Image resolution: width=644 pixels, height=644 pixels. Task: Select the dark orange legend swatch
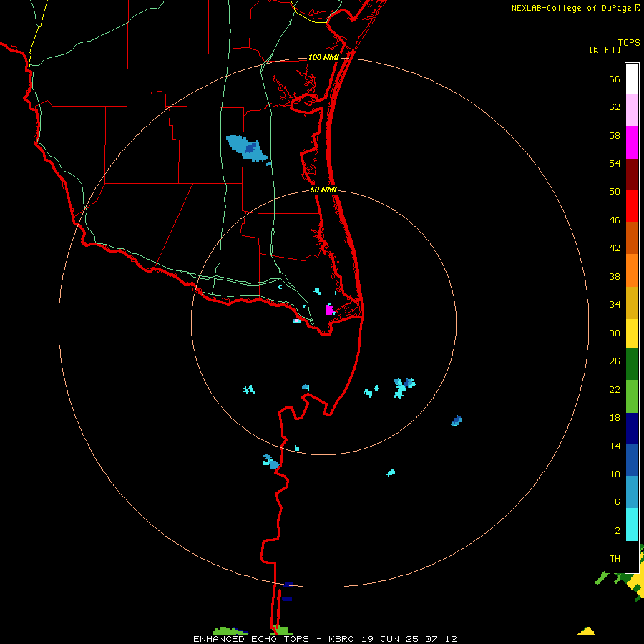(632, 238)
